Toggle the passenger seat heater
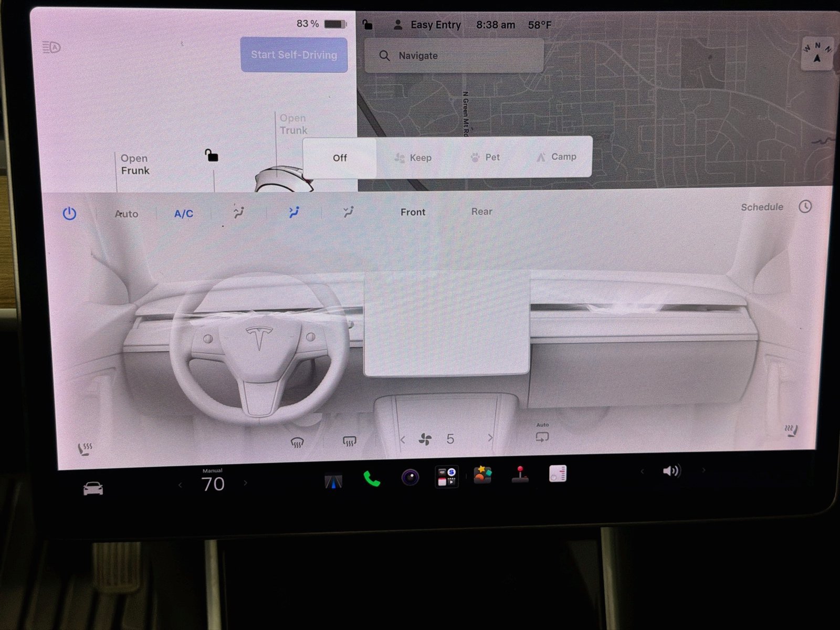 pos(791,431)
